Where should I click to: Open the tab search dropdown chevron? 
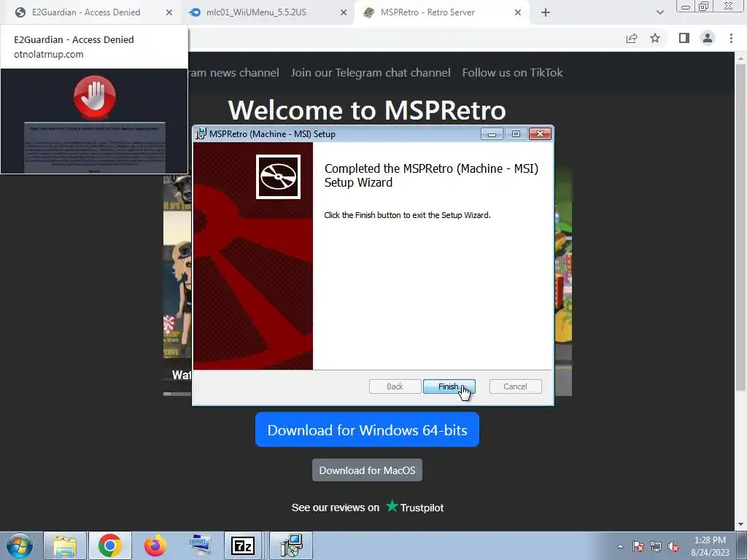[659, 12]
